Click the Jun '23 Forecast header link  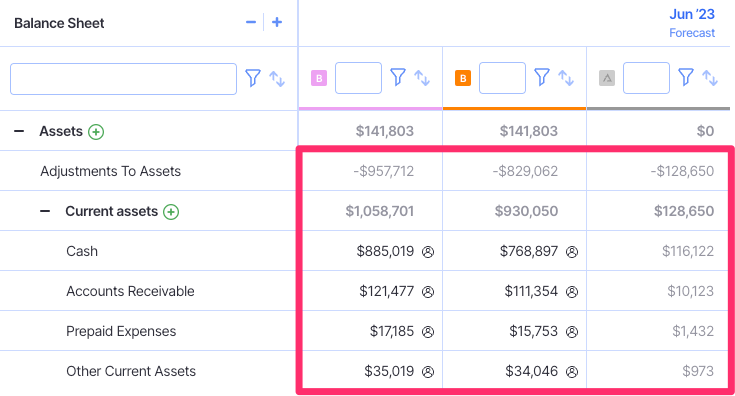click(x=692, y=23)
